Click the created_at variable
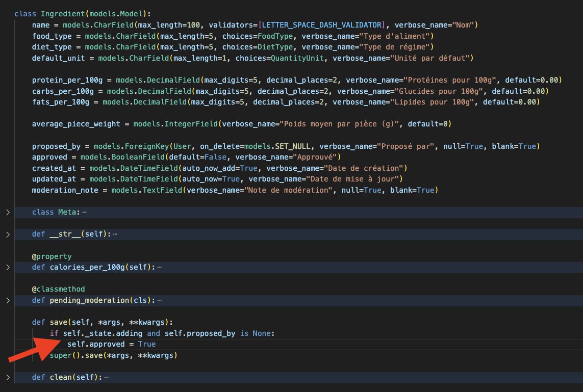583x392 pixels. click(x=54, y=168)
